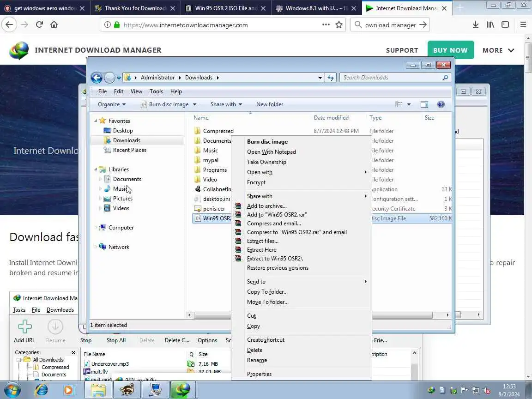Open the address bar history dropdown
Screen dimensions: 532x399
point(320,78)
